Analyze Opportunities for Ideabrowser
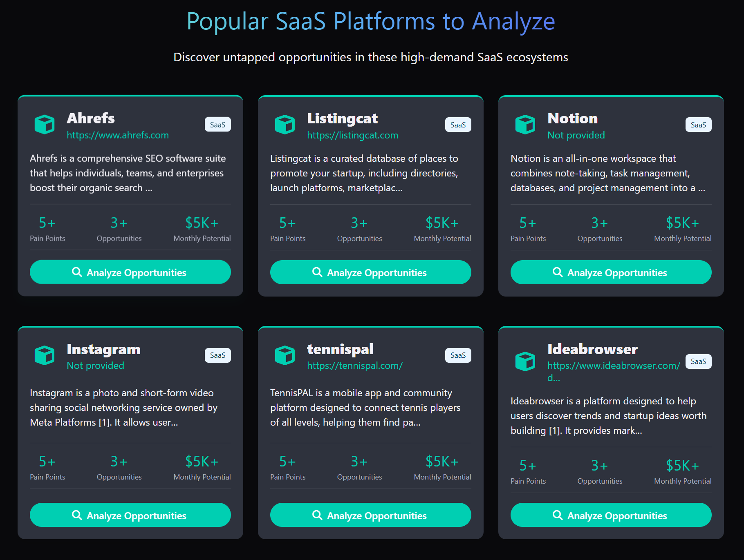 (x=611, y=515)
